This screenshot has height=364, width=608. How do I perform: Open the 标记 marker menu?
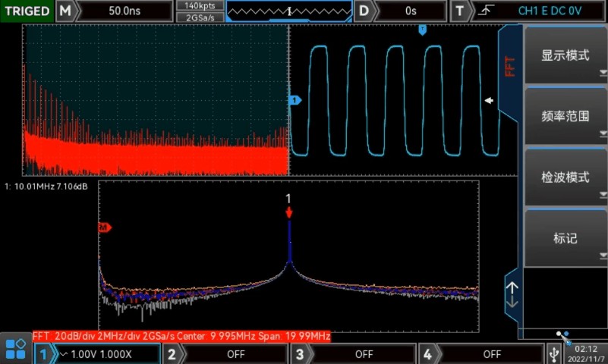click(x=565, y=238)
